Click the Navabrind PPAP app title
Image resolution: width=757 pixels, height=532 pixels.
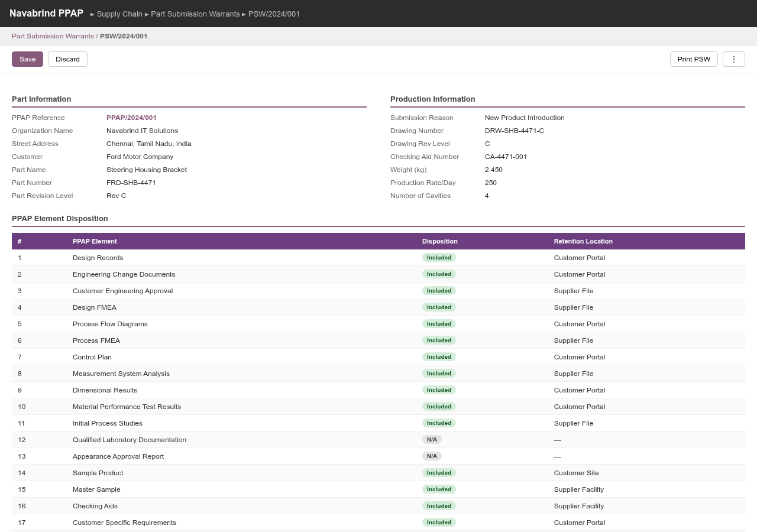click(46, 13)
